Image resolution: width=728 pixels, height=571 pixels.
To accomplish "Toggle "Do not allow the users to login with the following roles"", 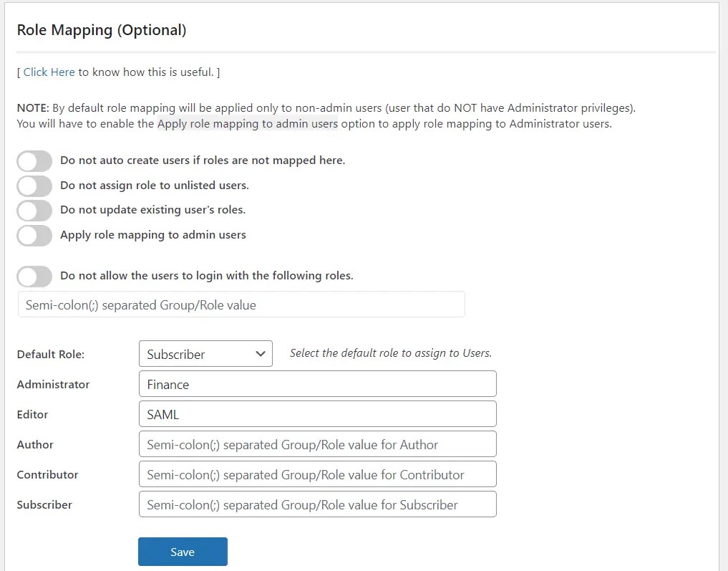I will (x=34, y=277).
